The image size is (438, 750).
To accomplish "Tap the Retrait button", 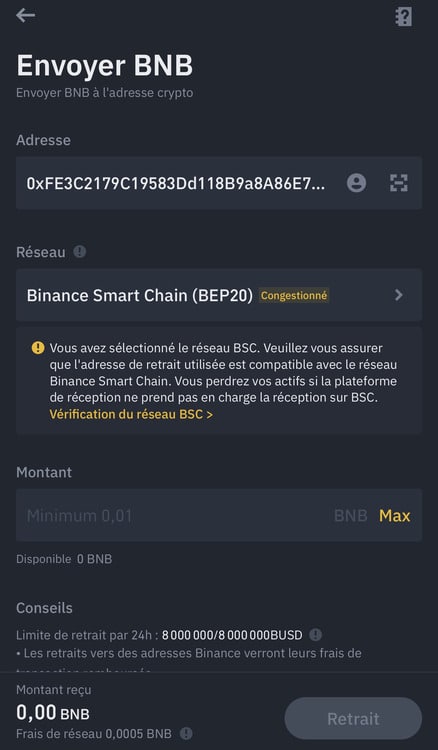I will [x=353, y=718].
